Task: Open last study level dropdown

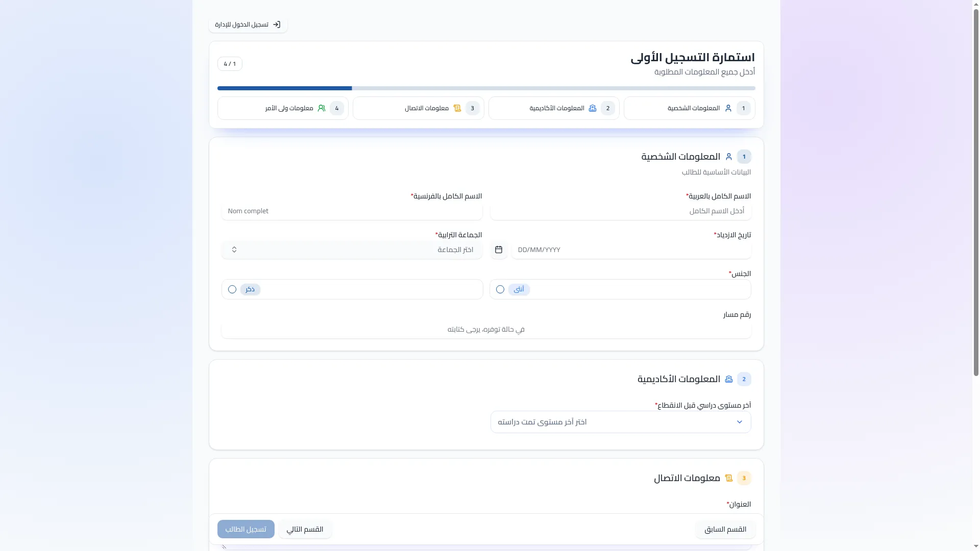Action: [x=621, y=422]
